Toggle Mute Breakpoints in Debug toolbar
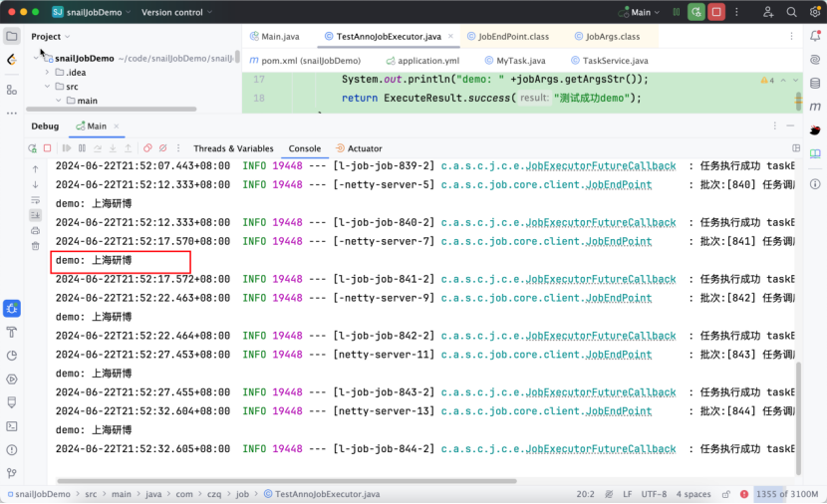Screen dimensions: 827x504 coord(163,148)
